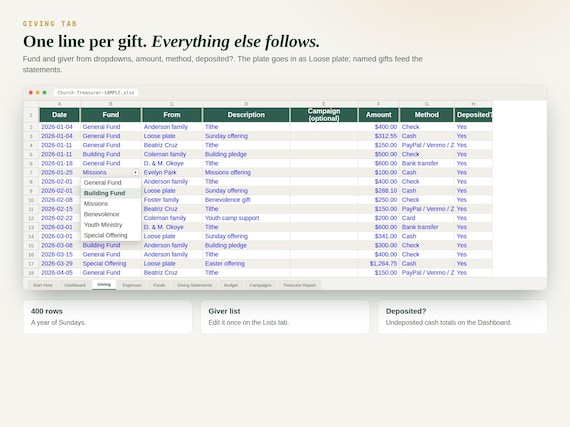Screen dimensions: 570x427
Task: Choose Youth Ministry in the dropdown list
Action: click(111, 225)
